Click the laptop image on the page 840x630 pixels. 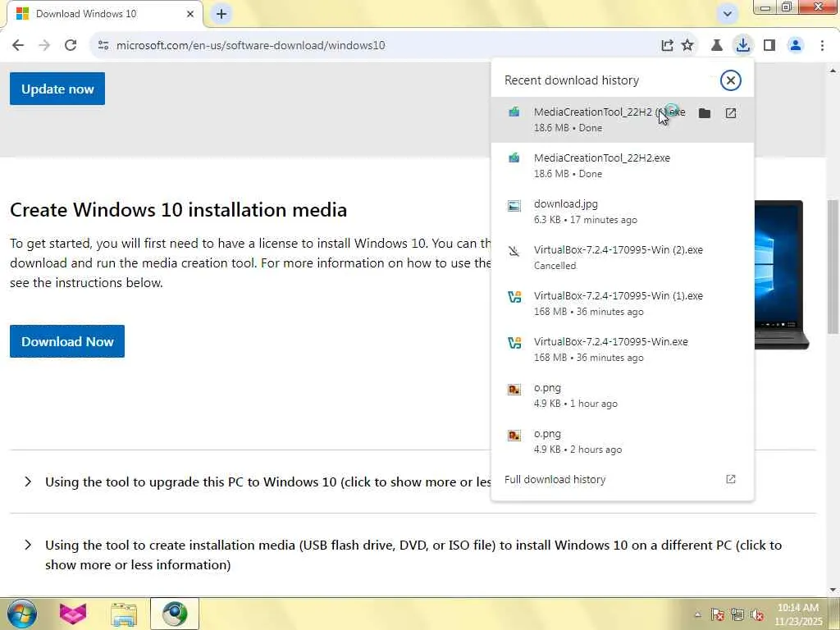pos(781,275)
